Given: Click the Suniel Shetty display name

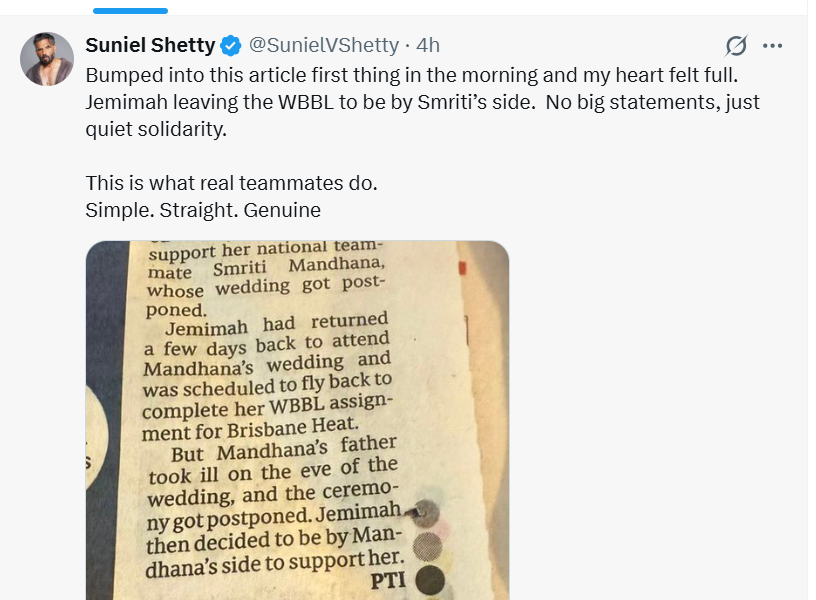Looking at the screenshot, I should tap(150, 45).
